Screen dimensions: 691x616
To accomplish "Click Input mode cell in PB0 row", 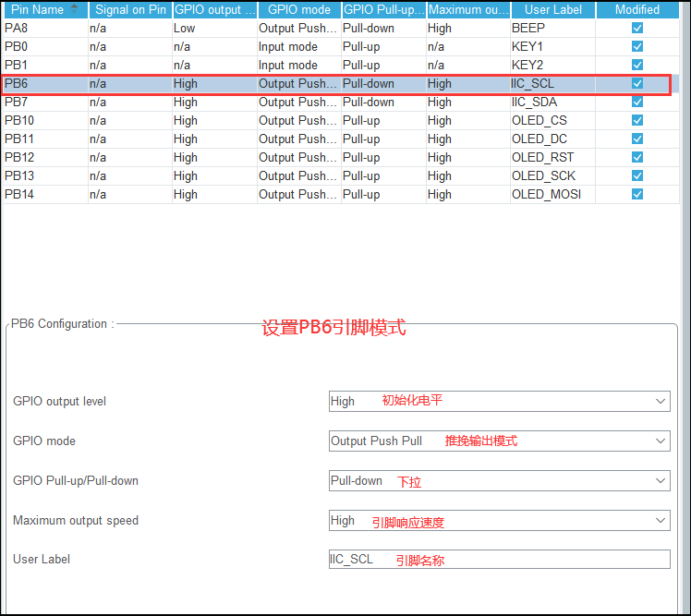I will (298, 47).
